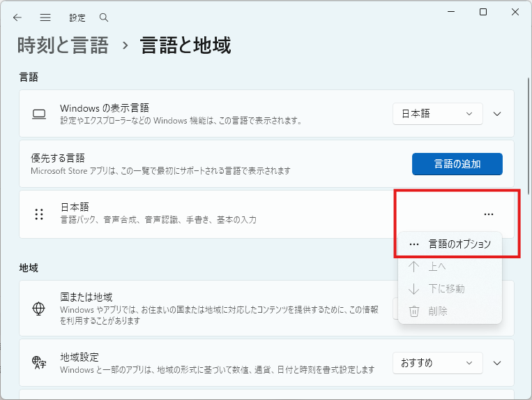Open the hamburger navigation menu
Screen dimensions: 532x400
pyautogui.click(x=45, y=17)
